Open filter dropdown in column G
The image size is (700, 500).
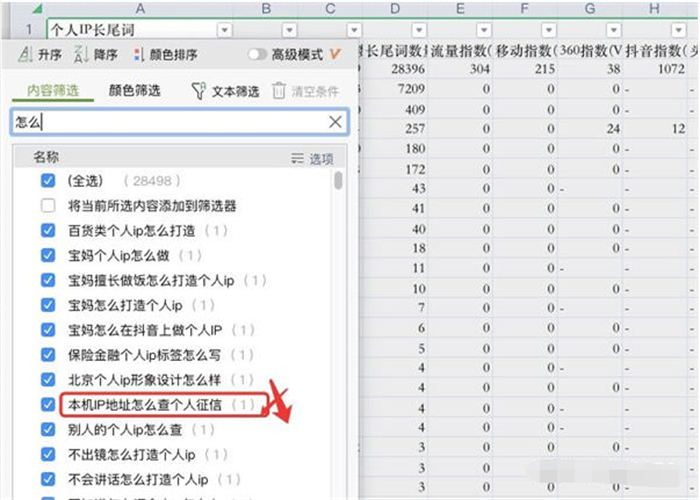pyautogui.click(x=614, y=30)
